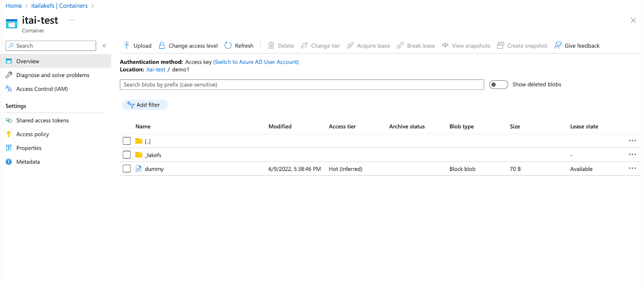Click the Overview sidebar icon
644x283 pixels.
coord(9,61)
